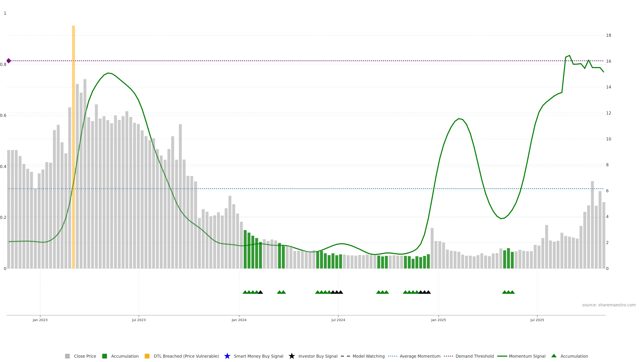The width and height of the screenshot is (644, 362).
Task: Click the green Accumulation square swatch
Action: pyautogui.click(x=104, y=356)
